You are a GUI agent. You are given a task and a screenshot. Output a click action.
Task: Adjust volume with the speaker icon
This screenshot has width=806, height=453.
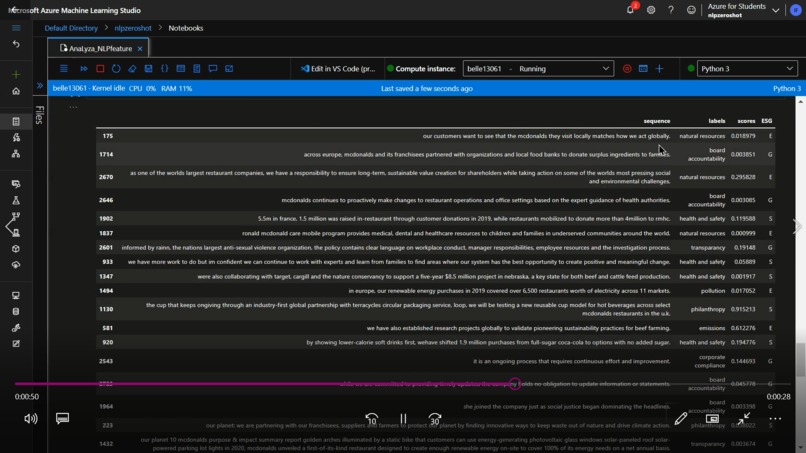(31, 419)
